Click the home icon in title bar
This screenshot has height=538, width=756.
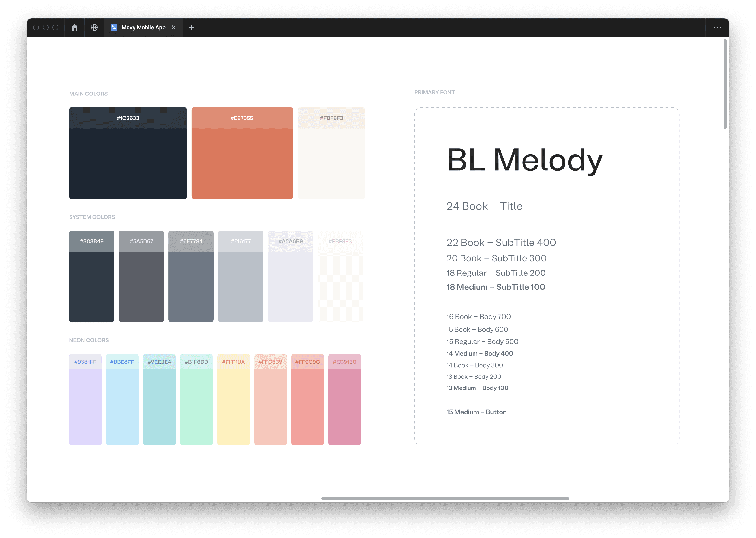point(75,27)
